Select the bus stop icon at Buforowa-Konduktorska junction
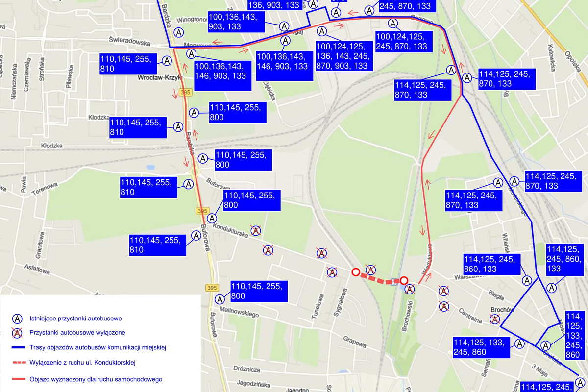Screen dimensions: 588x392 coord(212,218)
